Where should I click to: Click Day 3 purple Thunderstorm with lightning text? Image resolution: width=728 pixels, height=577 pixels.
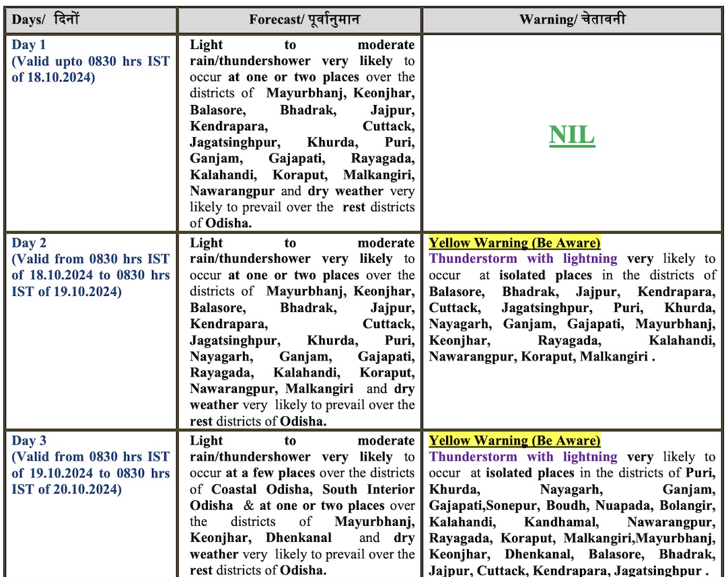tap(523, 457)
